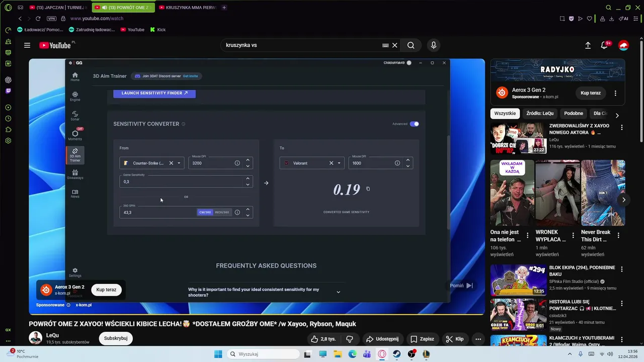Go to YouTube home via logo
The width and height of the screenshot is (644, 362).
(x=55, y=45)
